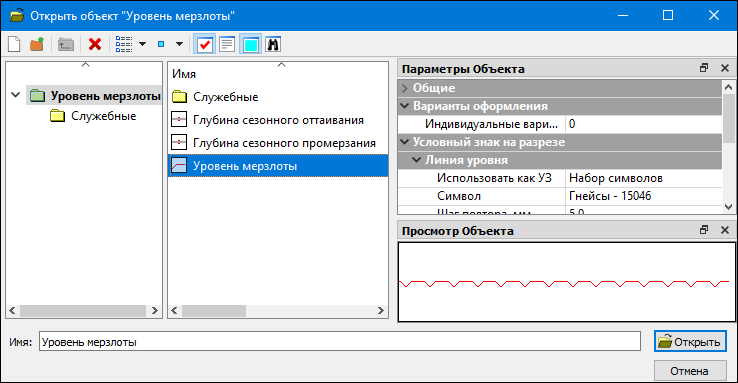Open the list view mode dropdown arrow
This screenshot has height=383, width=738.
(x=142, y=45)
